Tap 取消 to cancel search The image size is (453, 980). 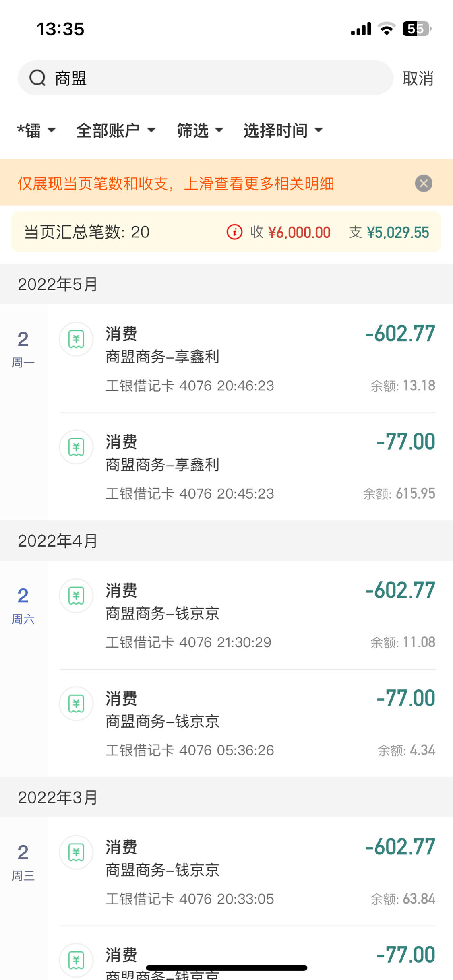click(x=418, y=78)
